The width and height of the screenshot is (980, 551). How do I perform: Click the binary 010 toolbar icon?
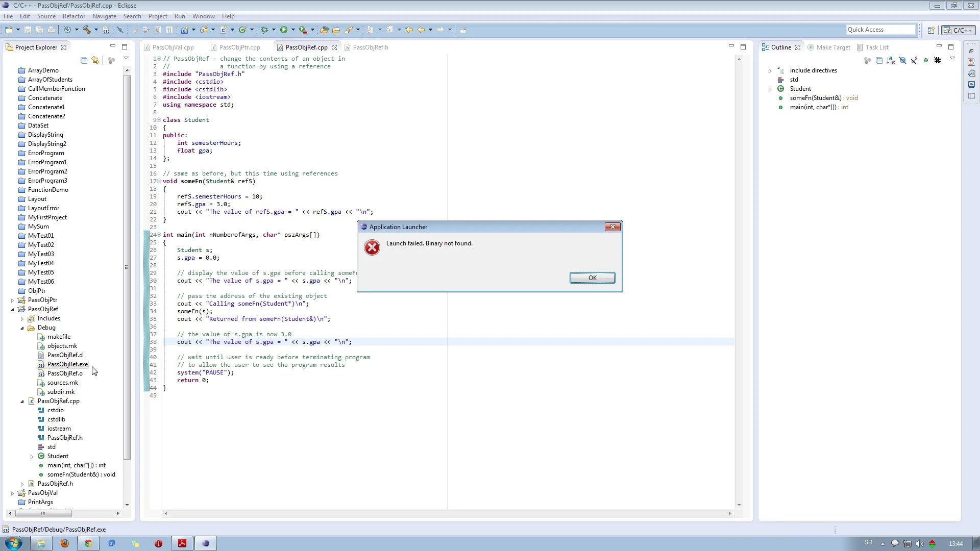coord(106,30)
